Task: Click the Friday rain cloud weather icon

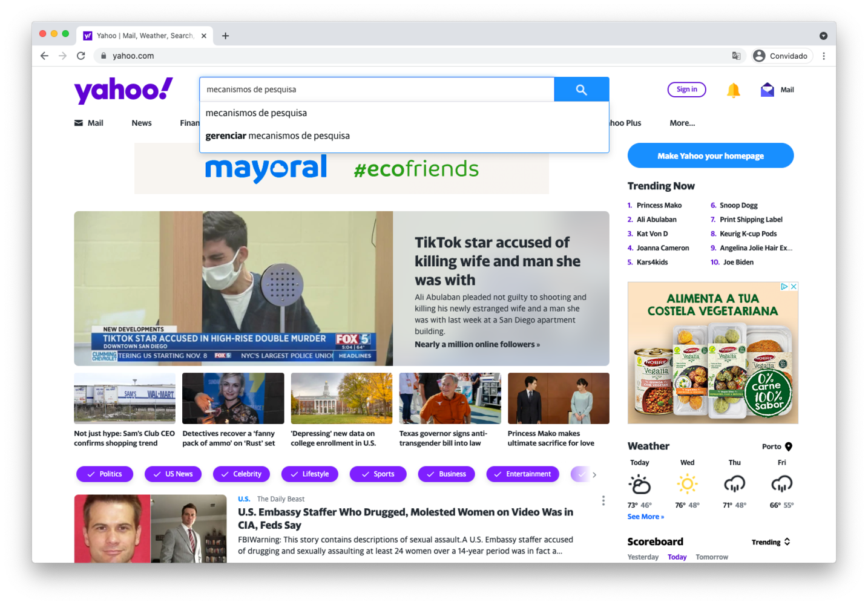Action: [x=781, y=484]
